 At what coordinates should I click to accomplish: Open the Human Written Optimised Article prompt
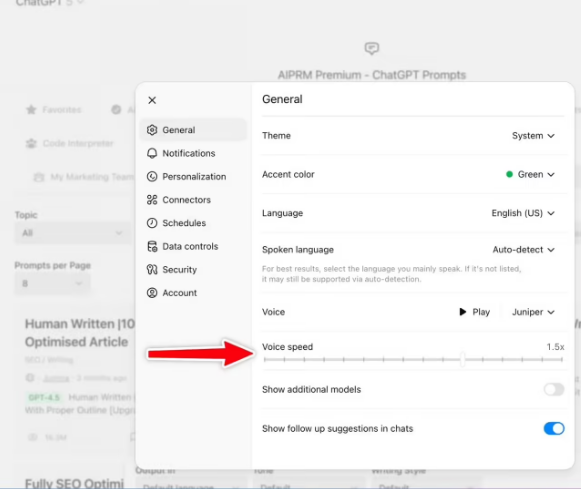80,333
